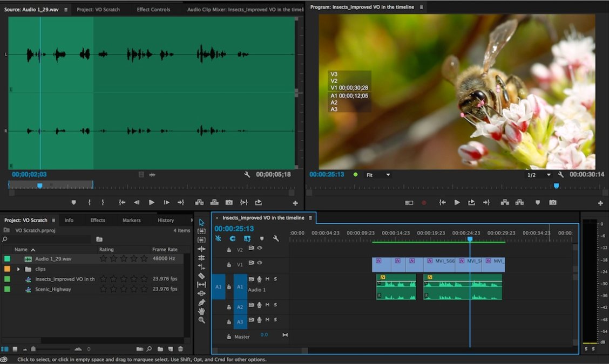Image resolution: width=609 pixels, height=364 pixels.
Task: Export frame with Program Monitor camera icon
Action: [x=552, y=203]
